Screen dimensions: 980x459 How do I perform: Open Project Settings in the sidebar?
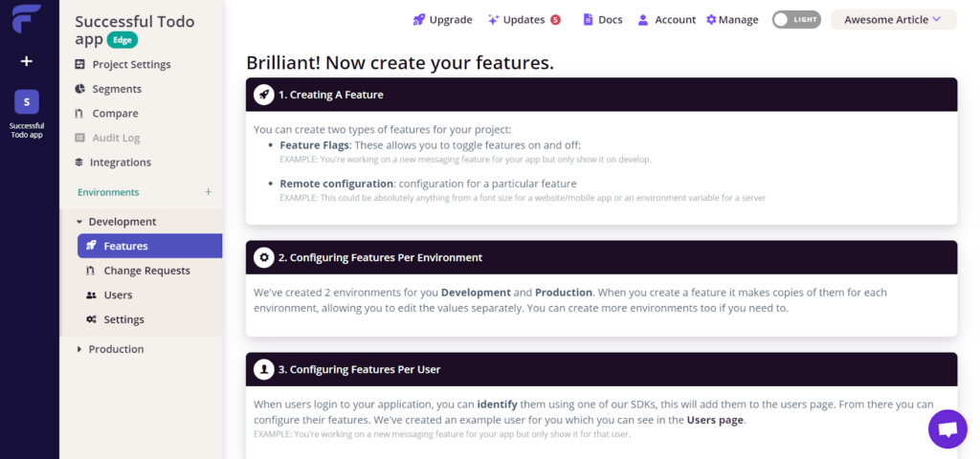click(131, 65)
